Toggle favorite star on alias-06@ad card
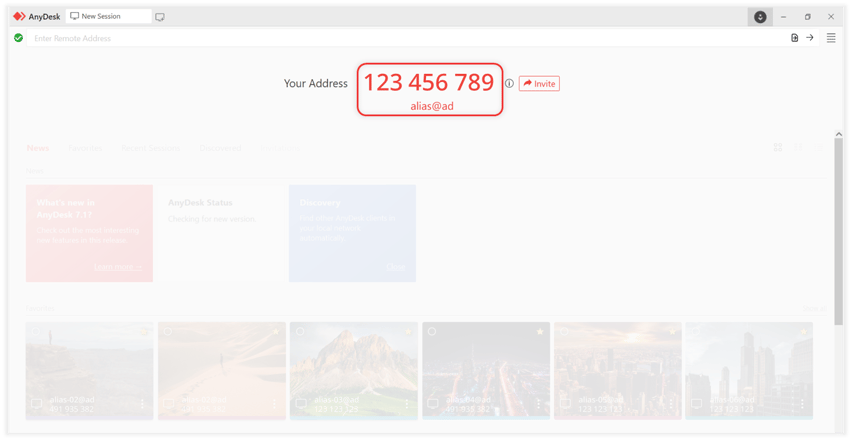Screen dimensions: 852x440 pos(804,331)
